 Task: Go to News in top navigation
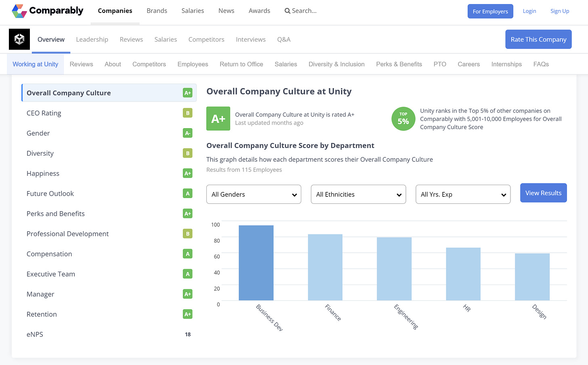[226, 11]
